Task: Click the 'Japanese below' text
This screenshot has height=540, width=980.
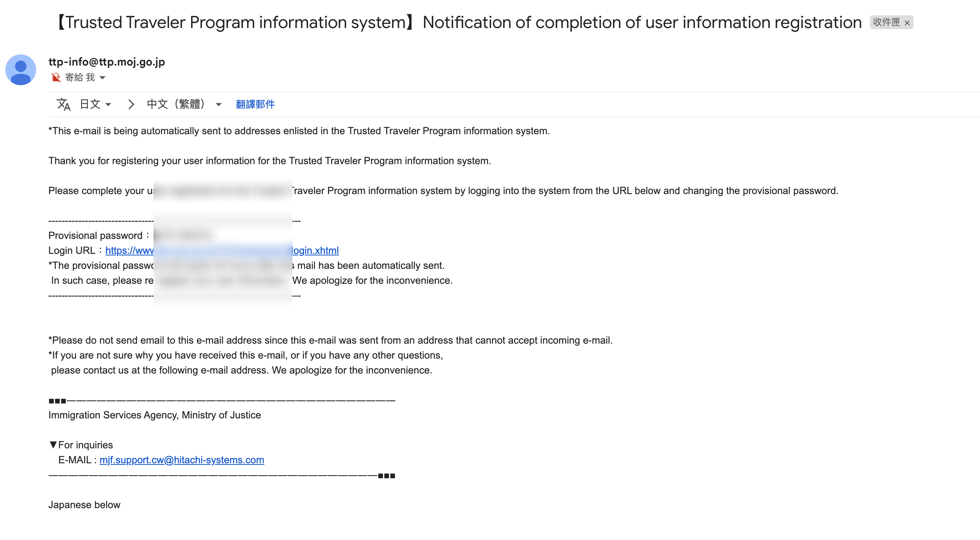Action: coord(84,505)
